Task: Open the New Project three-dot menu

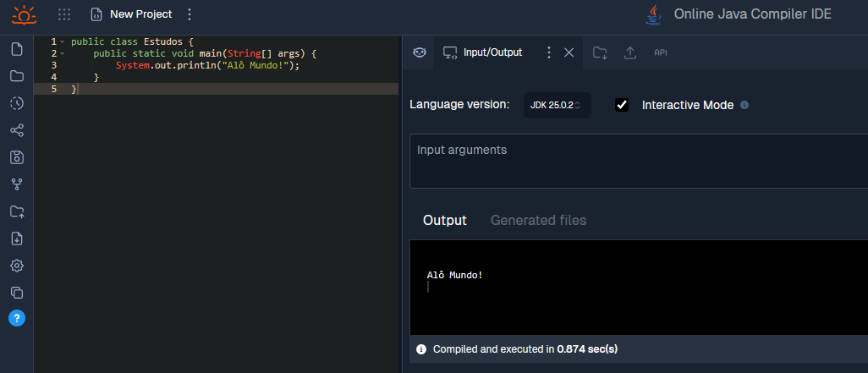Action: 190,14
